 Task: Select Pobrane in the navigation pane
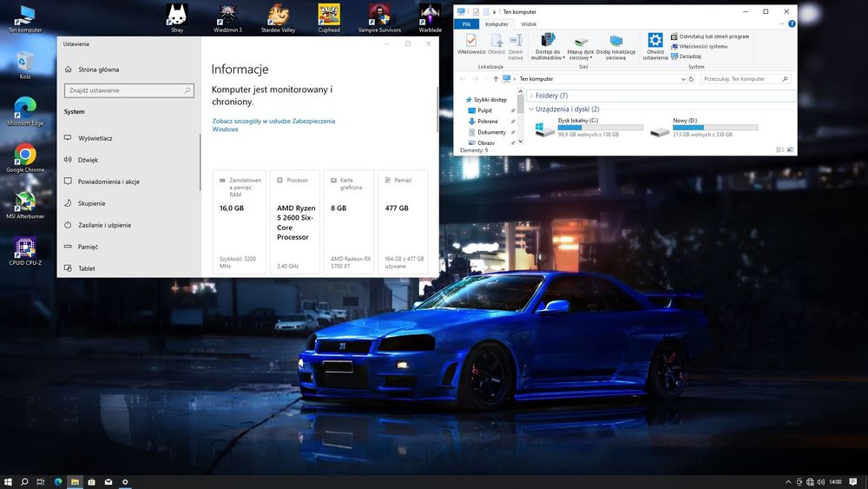[483, 122]
